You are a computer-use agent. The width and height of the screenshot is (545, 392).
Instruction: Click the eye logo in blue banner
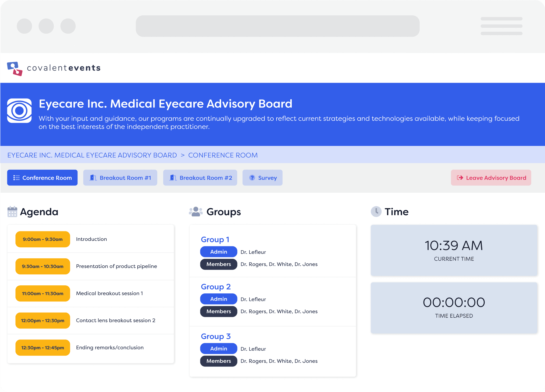coord(20,111)
